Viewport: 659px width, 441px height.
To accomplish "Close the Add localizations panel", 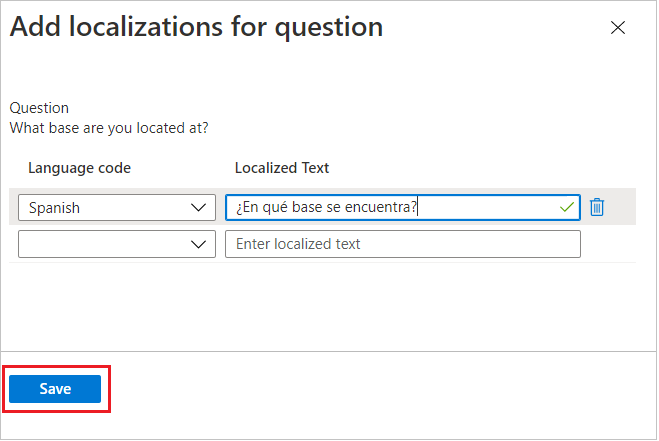I will [x=618, y=29].
